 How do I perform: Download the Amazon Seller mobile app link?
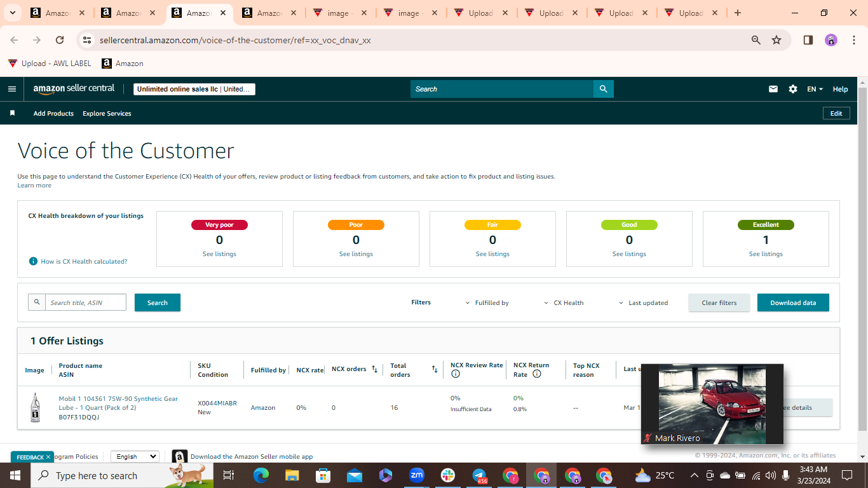(x=252, y=456)
